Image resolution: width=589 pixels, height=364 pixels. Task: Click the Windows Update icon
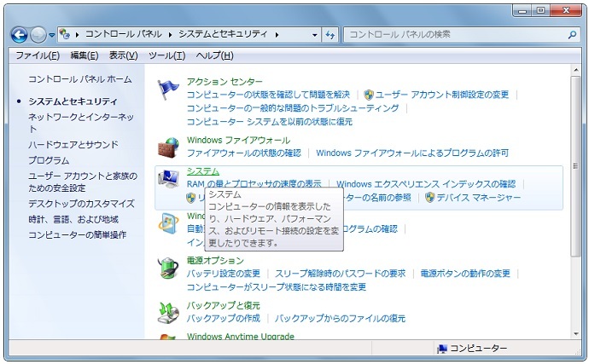click(168, 223)
